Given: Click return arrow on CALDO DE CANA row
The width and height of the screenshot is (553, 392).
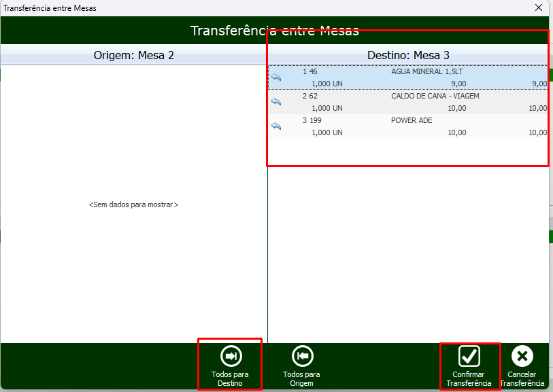Looking at the screenshot, I should click(275, 102).
